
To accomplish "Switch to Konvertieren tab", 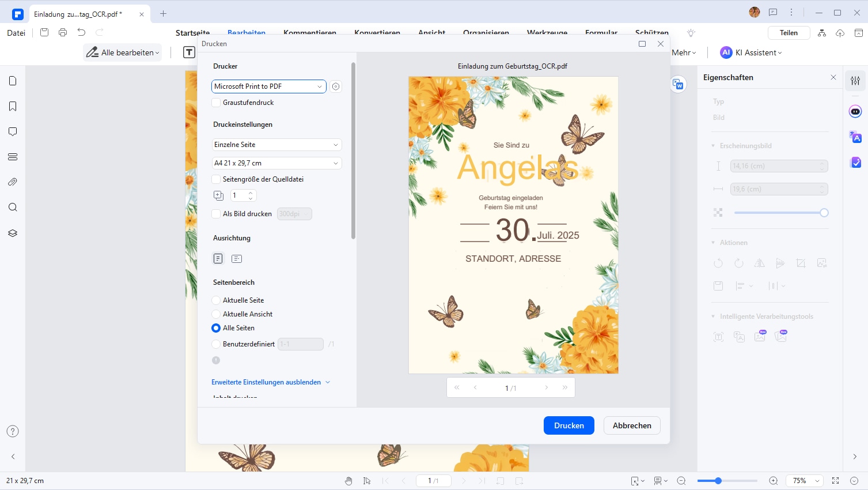I will tap(377, 33).
